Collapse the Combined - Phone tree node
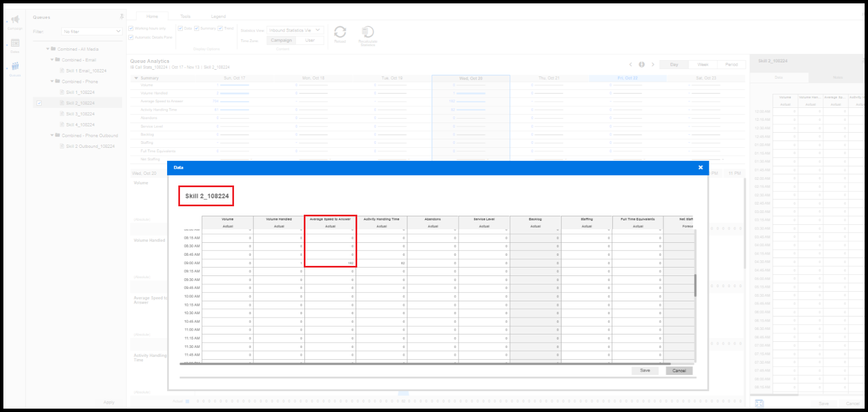 (52, 82)
